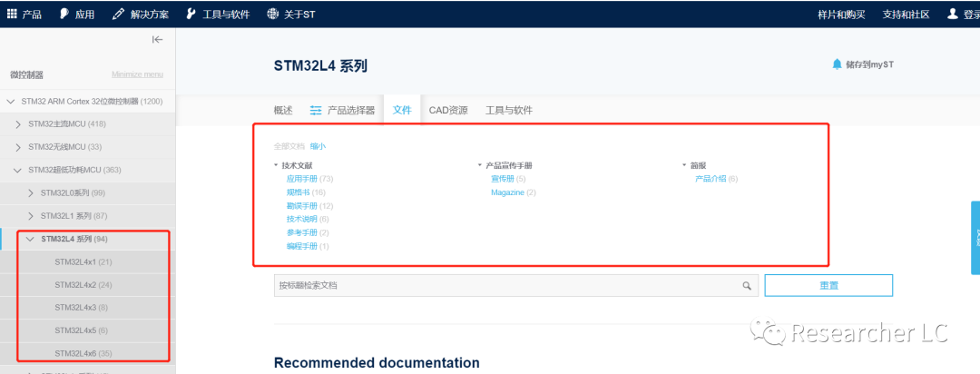Open 编程手册 (1) documents
Image resolution: width=980 pixels, height=374 pixels.
(x=308, y=246)
